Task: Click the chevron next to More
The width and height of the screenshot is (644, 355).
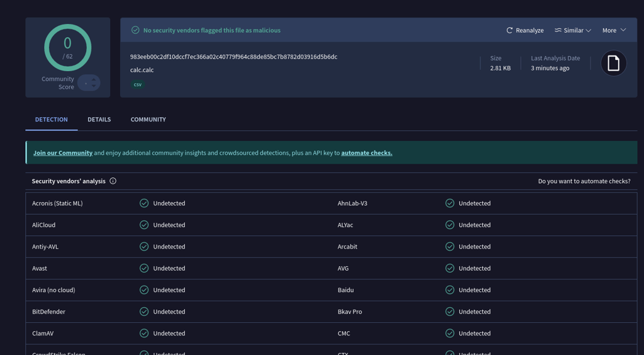Action: (x=623, y=30)
